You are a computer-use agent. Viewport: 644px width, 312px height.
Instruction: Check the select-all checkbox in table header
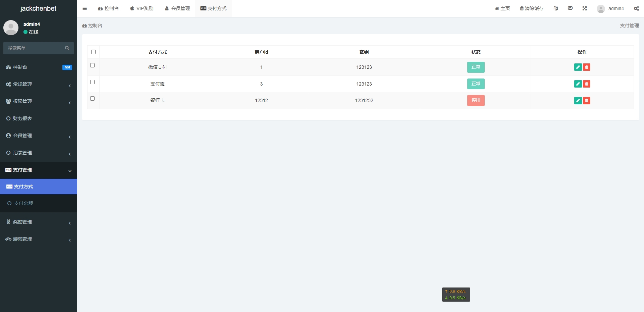[93, 52]
